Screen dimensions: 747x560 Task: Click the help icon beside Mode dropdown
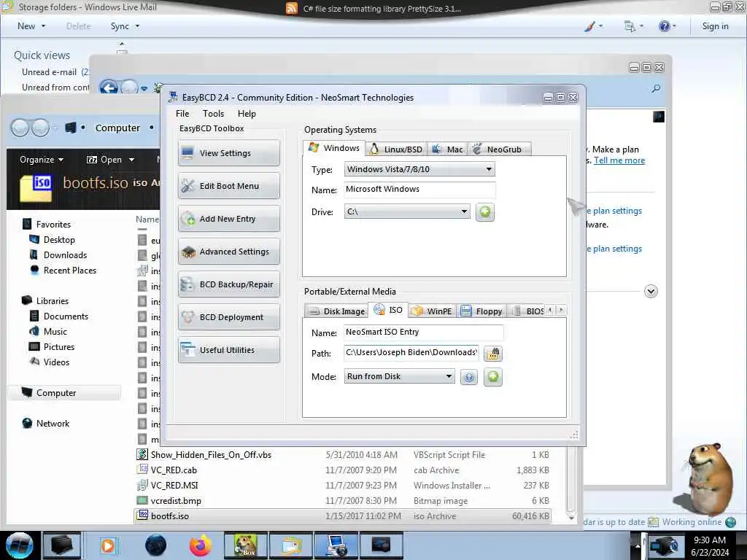(469, 377)
